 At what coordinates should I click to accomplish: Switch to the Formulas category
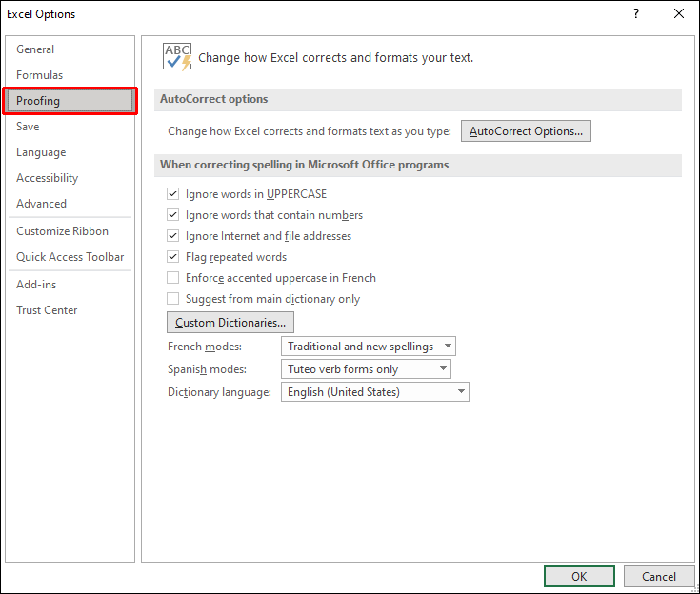click(40, 75)
